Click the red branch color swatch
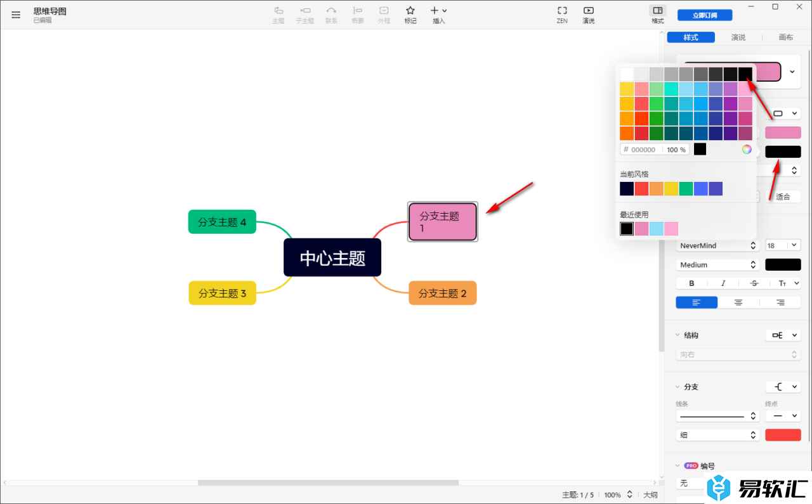 point(783,435)
